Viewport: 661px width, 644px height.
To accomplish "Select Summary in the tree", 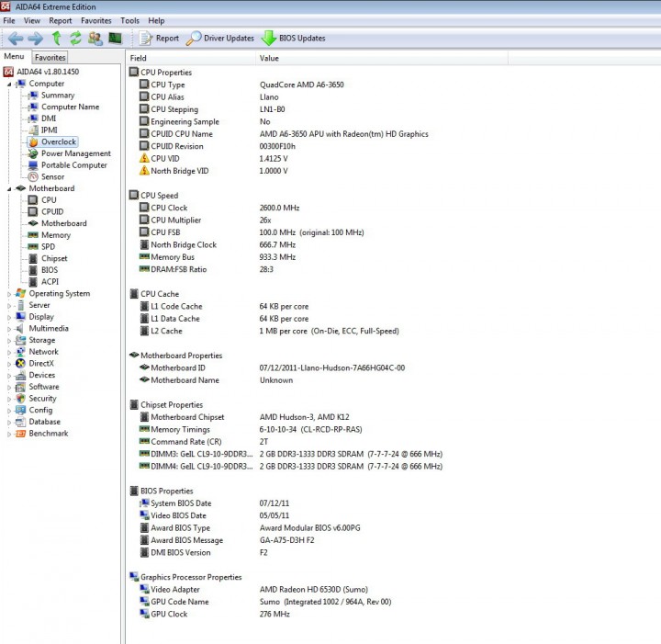I will click(x=58, y=96).
